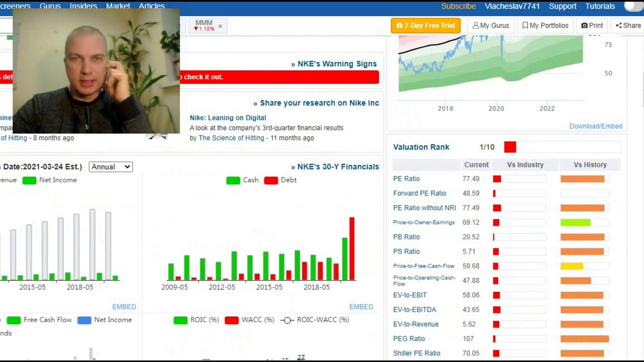Image resolution: width=644 pixels, height=362 pixels.
Task: Open the Insiders menu
Action: point(83,6)
